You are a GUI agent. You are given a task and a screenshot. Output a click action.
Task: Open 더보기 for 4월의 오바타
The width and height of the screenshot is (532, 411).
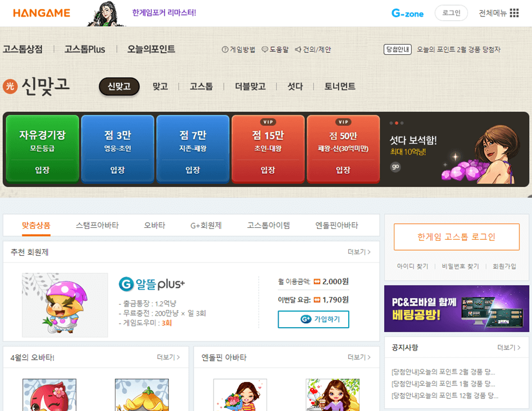171,357
